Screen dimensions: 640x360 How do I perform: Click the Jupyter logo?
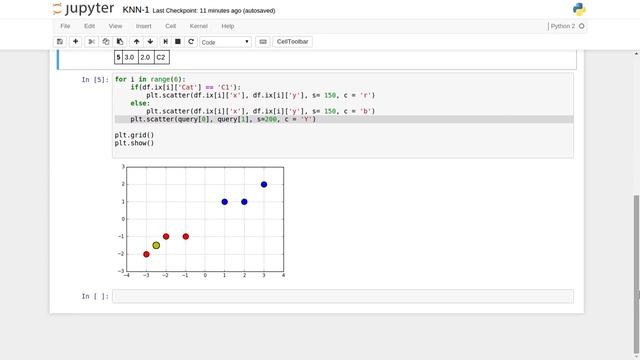[x=84, y=9]
